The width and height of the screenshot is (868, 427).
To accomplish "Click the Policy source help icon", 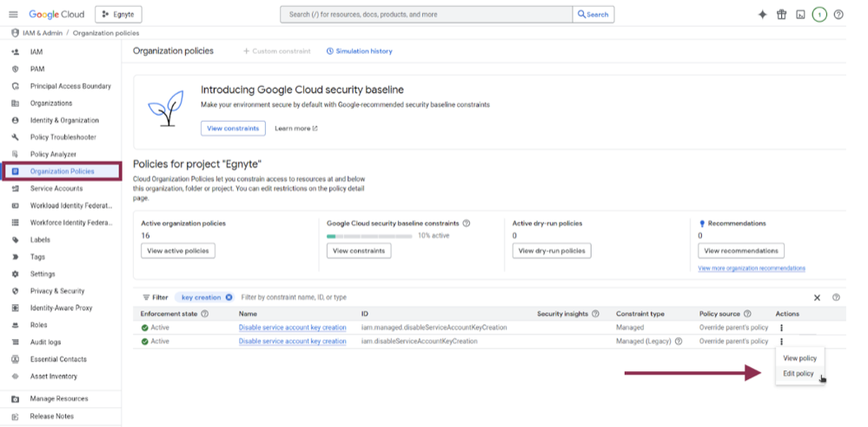I will point(747,313).
